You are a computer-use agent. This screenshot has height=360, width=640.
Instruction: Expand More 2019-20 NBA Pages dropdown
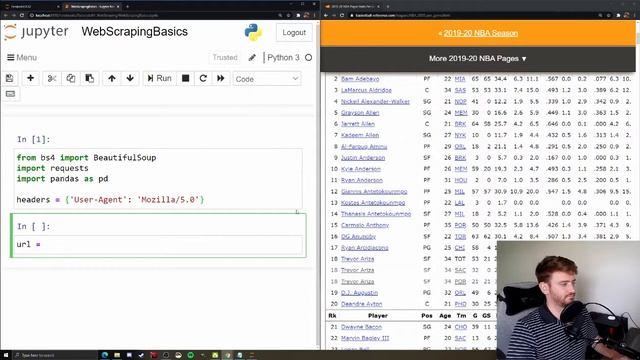pyautogui.click(x=478, y=59)
